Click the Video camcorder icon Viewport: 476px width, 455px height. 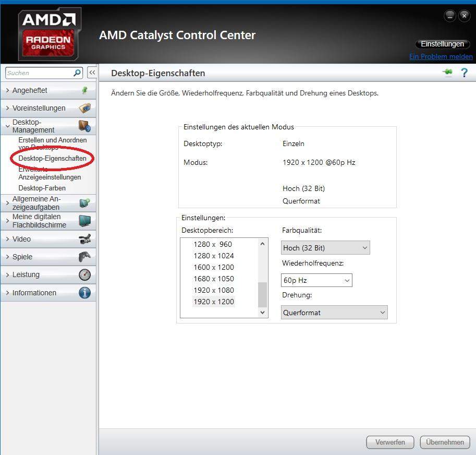click(84, 239)
